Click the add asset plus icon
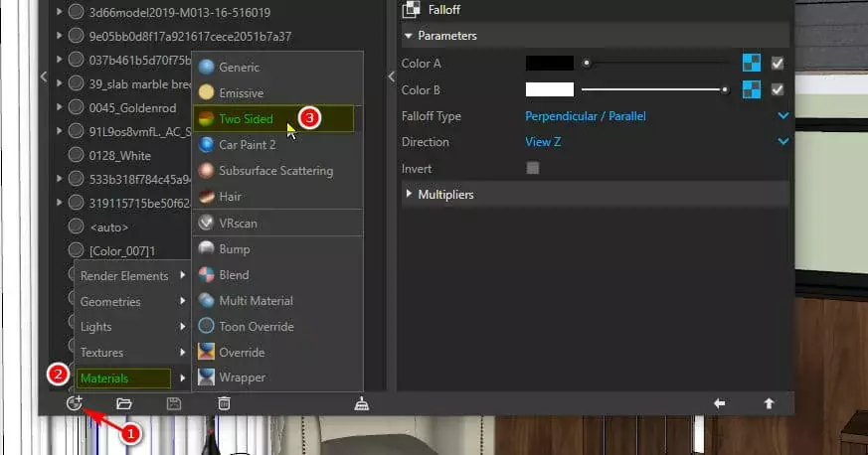The height and width of the screenshot is (455, 868). (74, 403)
